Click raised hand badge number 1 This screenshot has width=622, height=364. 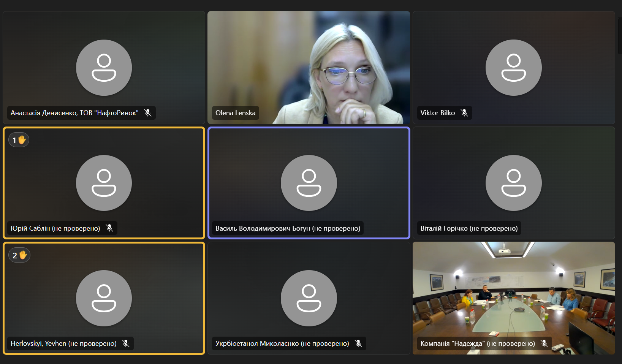19,140
